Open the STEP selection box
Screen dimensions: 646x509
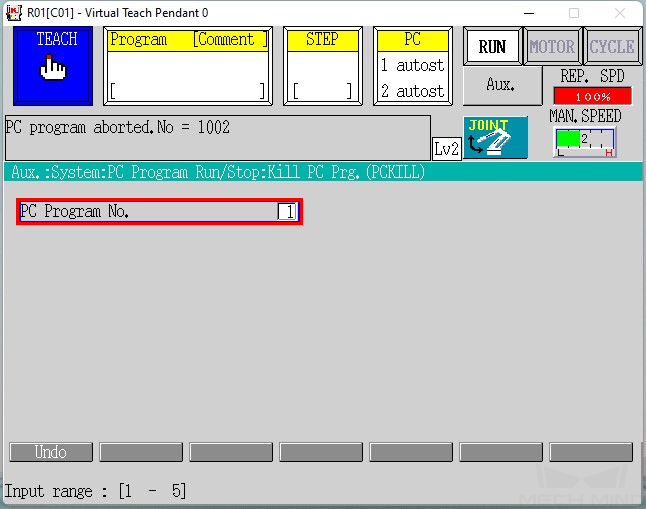[323, 66]
